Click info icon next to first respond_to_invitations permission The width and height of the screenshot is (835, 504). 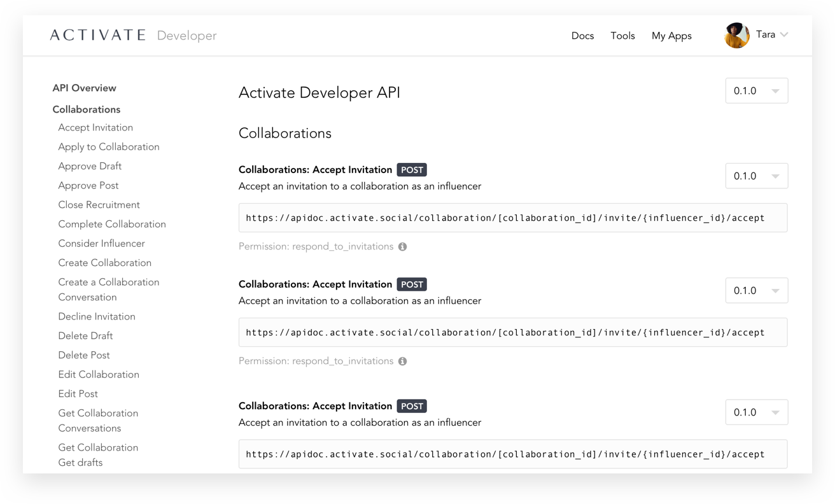(403, 247)
